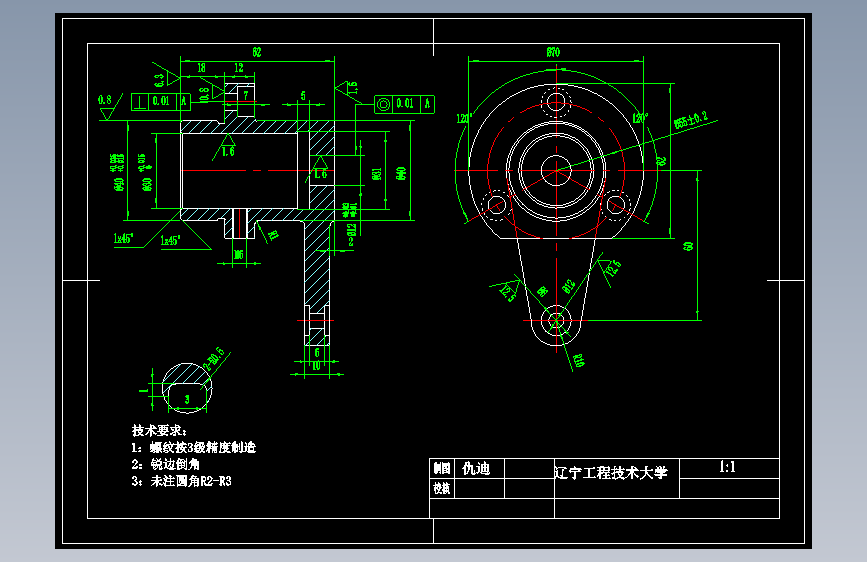The width and height of the screenshot is (867, 562).
Task: Select the second 1x45° chamfer note near M6
Action: (170, 240)
